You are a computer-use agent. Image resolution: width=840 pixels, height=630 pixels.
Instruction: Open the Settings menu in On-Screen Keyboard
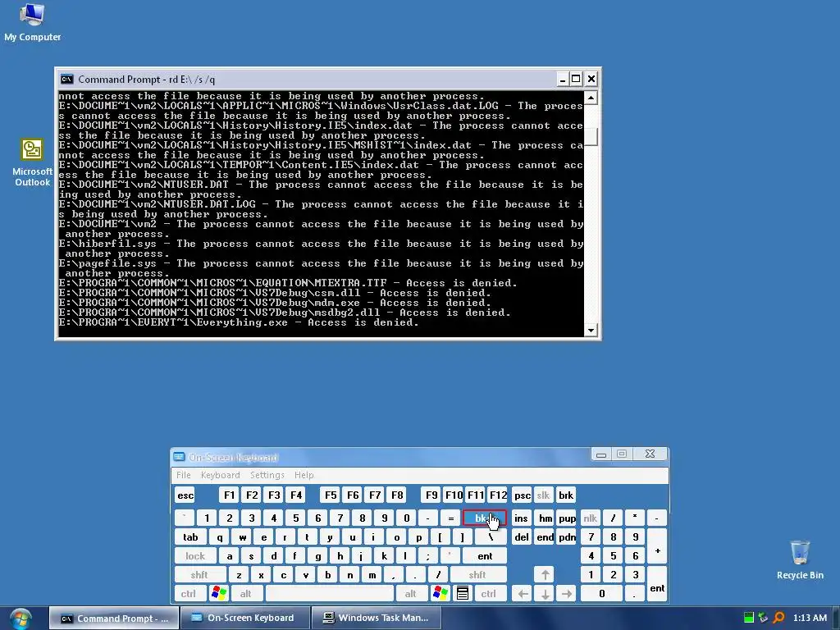[267, 475]
